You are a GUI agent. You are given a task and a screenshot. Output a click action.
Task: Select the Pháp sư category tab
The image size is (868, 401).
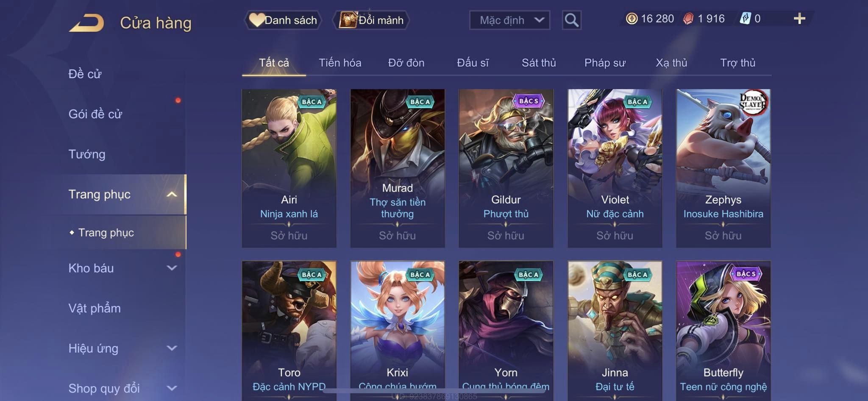coord(605,63)
